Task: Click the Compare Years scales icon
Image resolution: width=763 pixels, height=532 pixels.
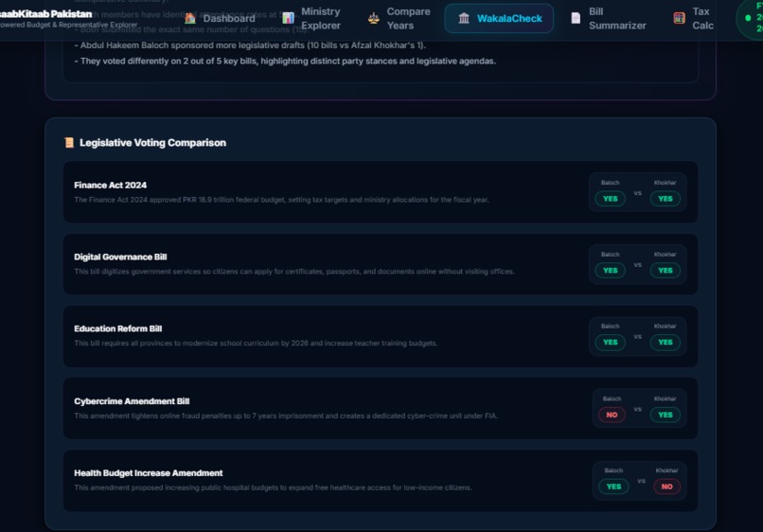Action: (373, 19)
